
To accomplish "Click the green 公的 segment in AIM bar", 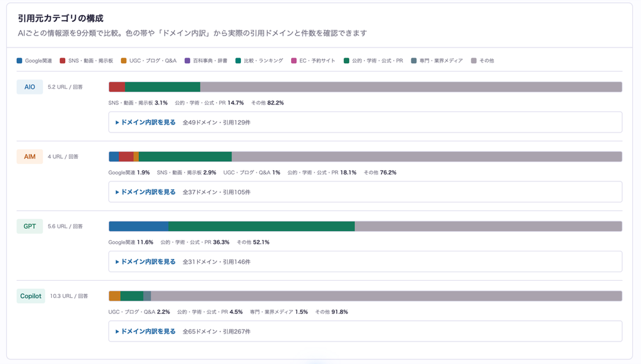I will (x=185, y=156).
